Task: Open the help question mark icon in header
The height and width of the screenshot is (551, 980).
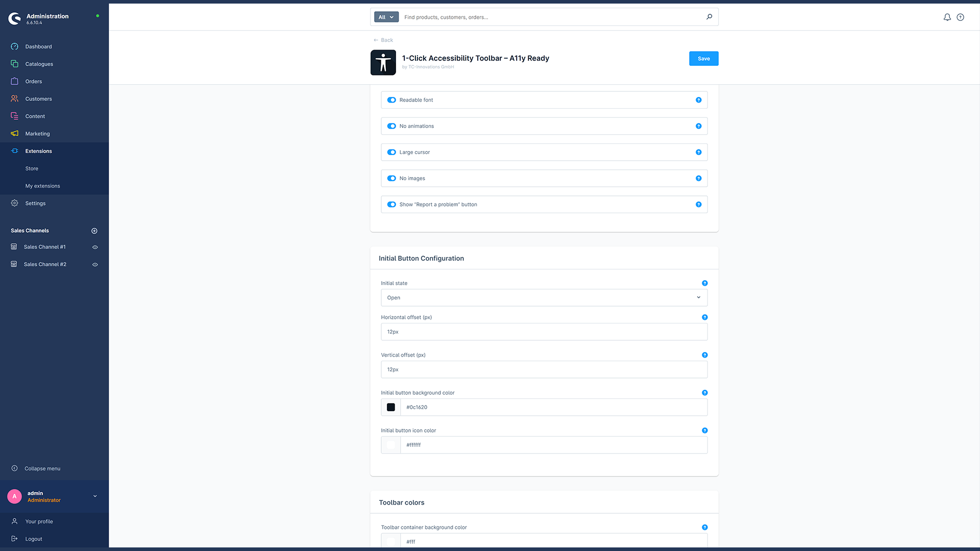Action: pos(960,17)
